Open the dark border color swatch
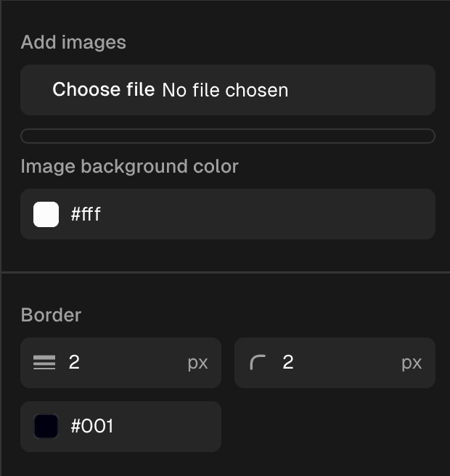Image resolution: width=450 pixels, height=476 pixels. (x=46, y=427)
